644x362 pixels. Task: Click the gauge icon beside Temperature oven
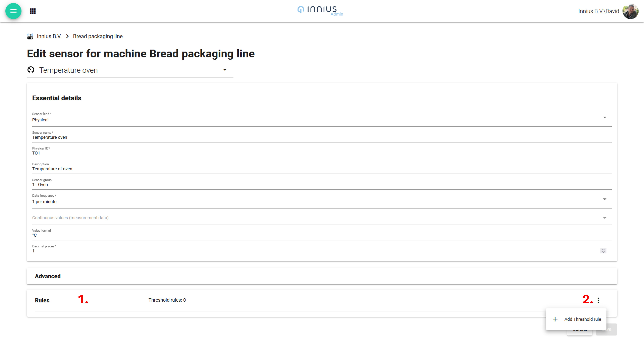[31, 70]
